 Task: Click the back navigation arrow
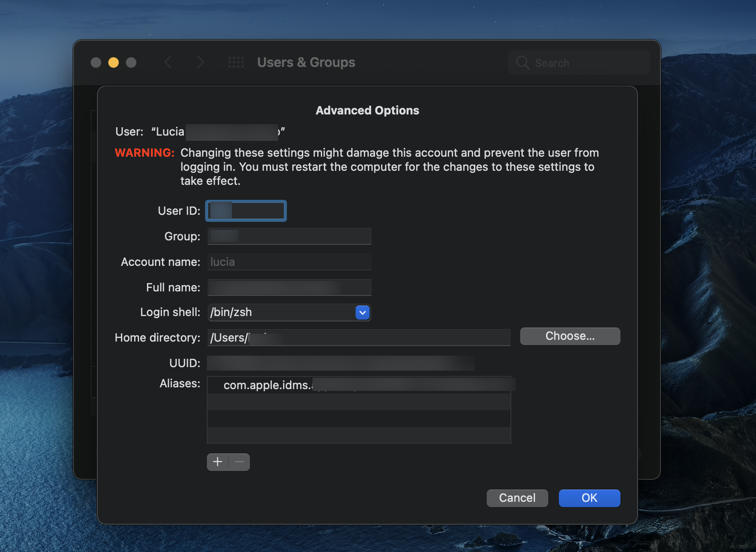click(168, 63)
